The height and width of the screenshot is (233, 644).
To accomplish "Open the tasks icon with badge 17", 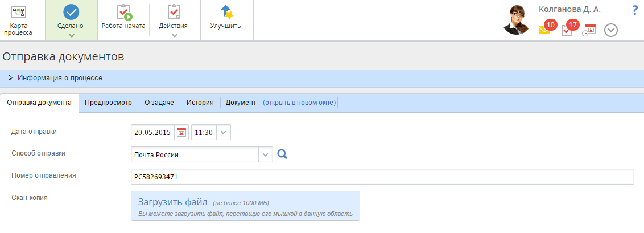I will (x=568, y=30).
